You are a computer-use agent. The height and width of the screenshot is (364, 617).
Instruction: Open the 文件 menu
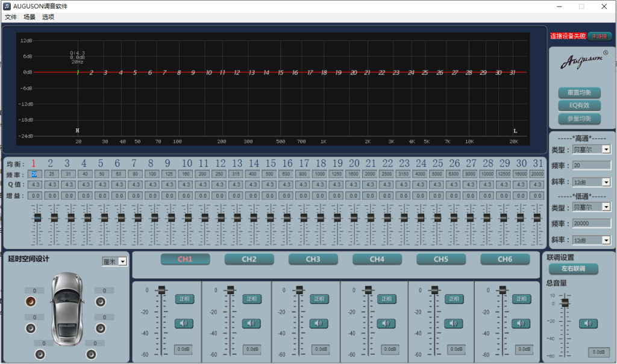pos(11,17)
